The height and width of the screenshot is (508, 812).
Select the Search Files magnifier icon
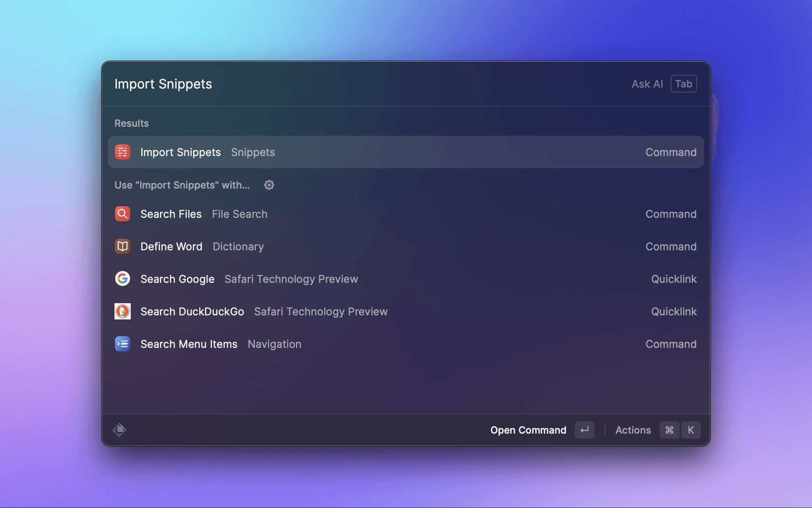click(122, 214)
